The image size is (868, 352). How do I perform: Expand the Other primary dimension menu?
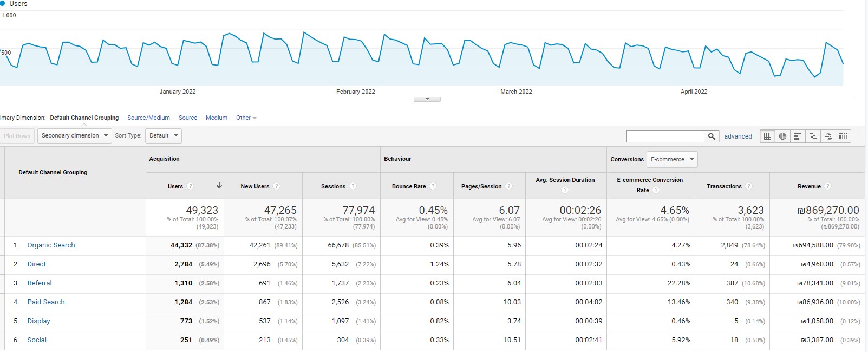[246, 118]
